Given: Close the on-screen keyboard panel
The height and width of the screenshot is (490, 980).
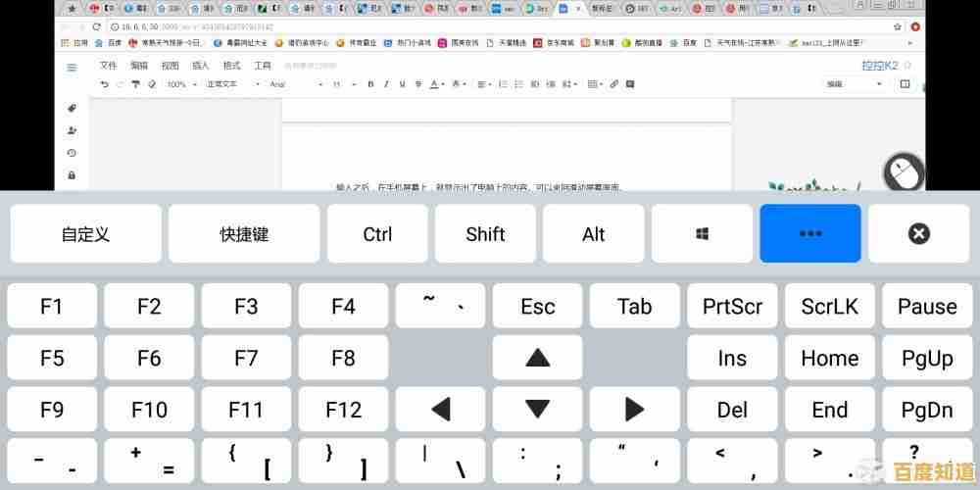Looking at the screenshot, I should tap(918, 234).
